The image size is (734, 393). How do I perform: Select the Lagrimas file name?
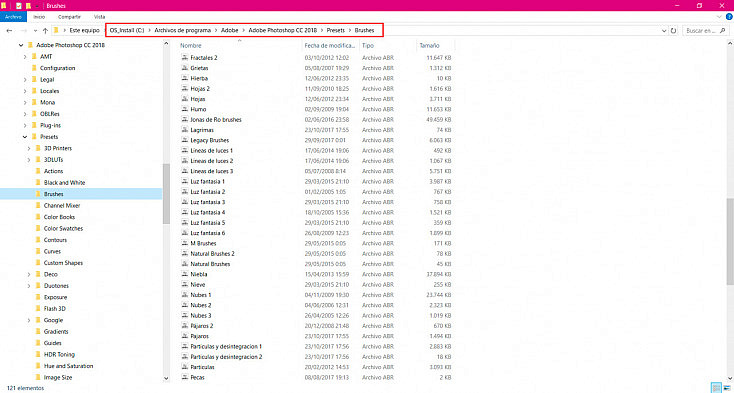(202, 130)
